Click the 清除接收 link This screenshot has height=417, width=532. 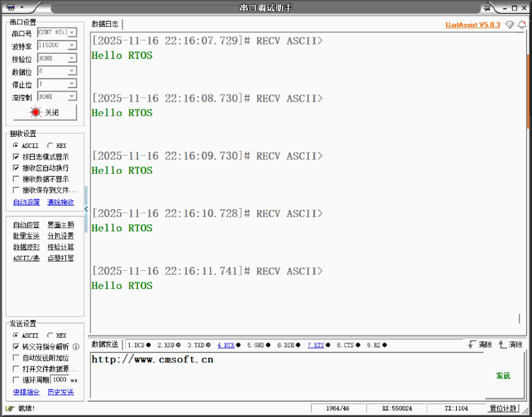click(x=61, y=202)
